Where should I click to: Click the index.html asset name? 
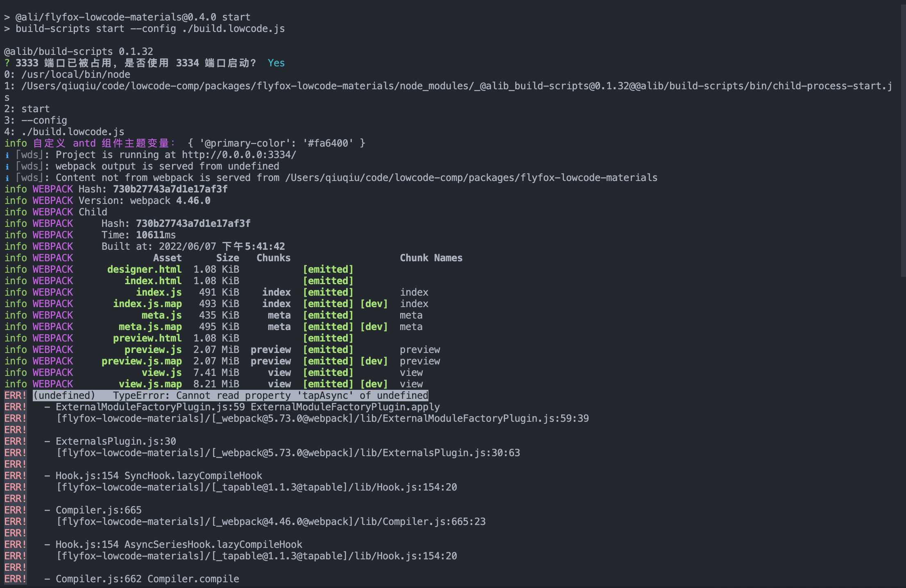(153, 281)
